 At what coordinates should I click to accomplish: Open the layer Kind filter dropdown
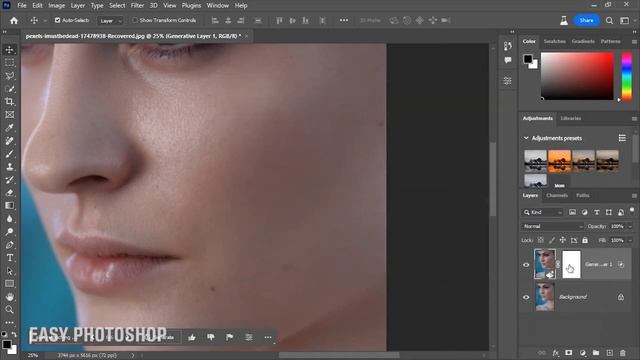(543, 212)
